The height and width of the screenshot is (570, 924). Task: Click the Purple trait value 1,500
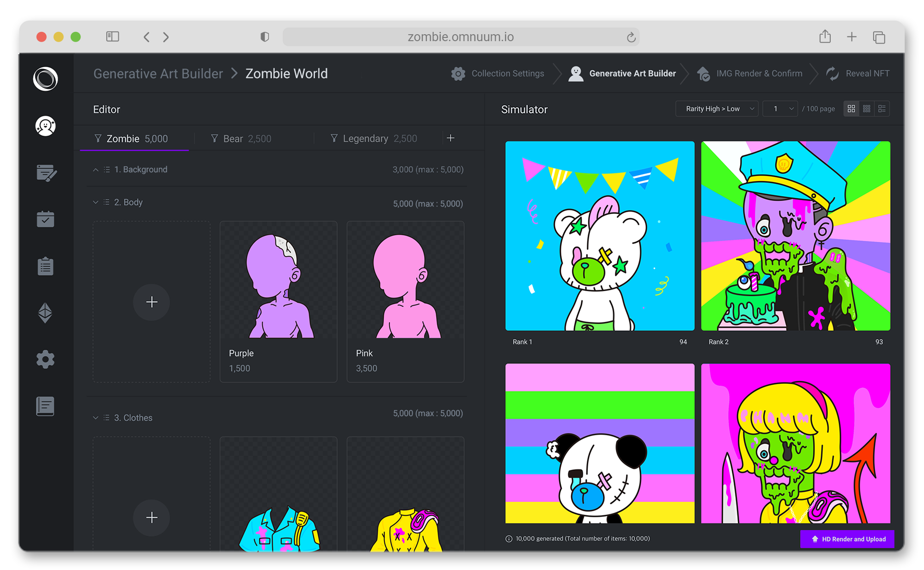point(239,368)
